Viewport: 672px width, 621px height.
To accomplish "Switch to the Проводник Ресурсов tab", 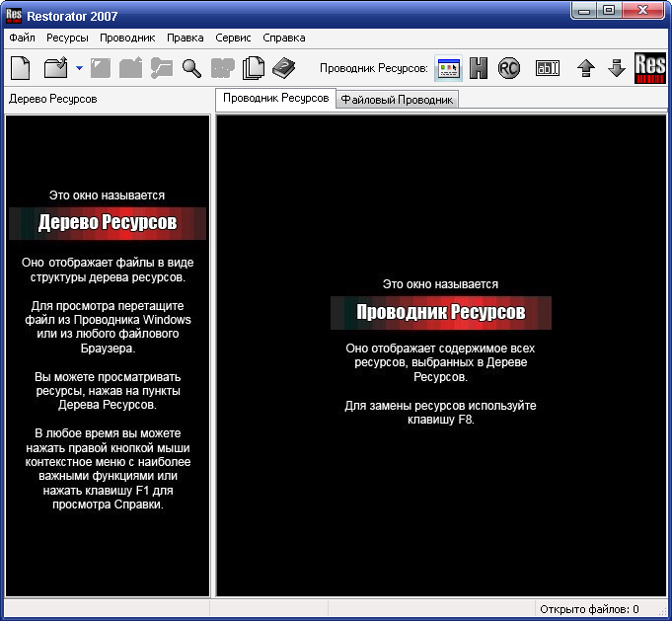I will tap(276, 98).
